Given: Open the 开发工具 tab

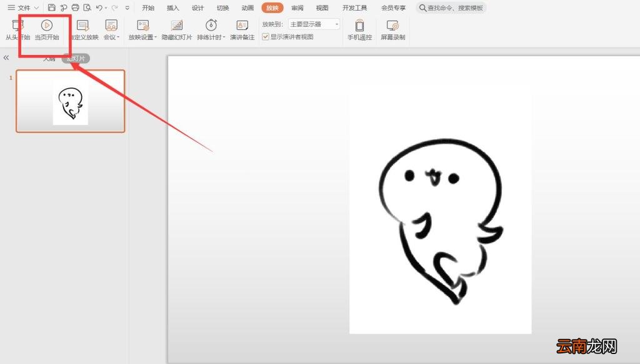Looking at the screenshot, I should (x=354, y=7).
